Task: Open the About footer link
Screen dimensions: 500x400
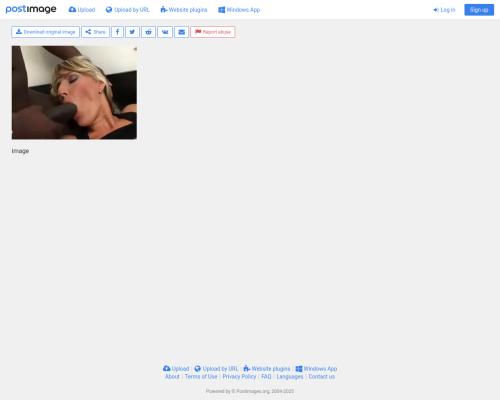Action: coord(172,377)
